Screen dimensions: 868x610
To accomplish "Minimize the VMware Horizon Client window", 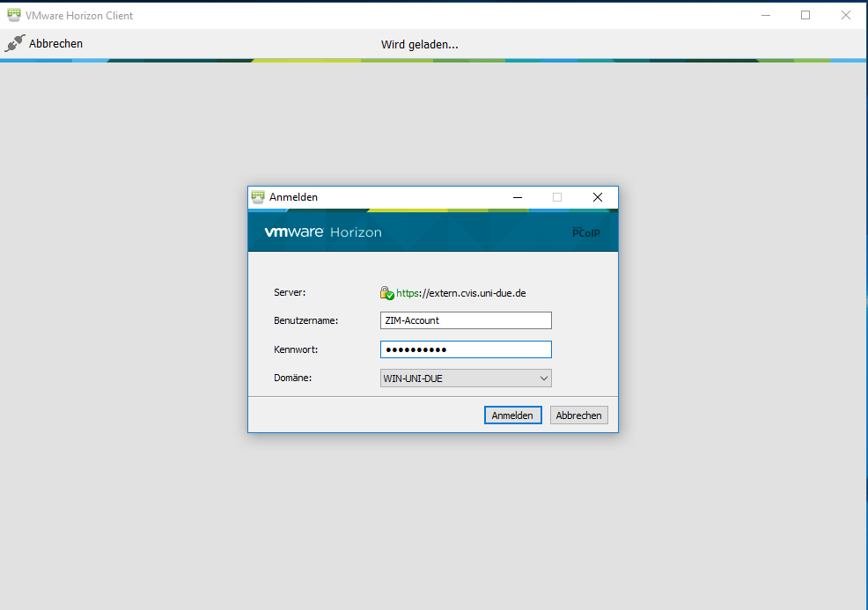I will coord(764,15).
